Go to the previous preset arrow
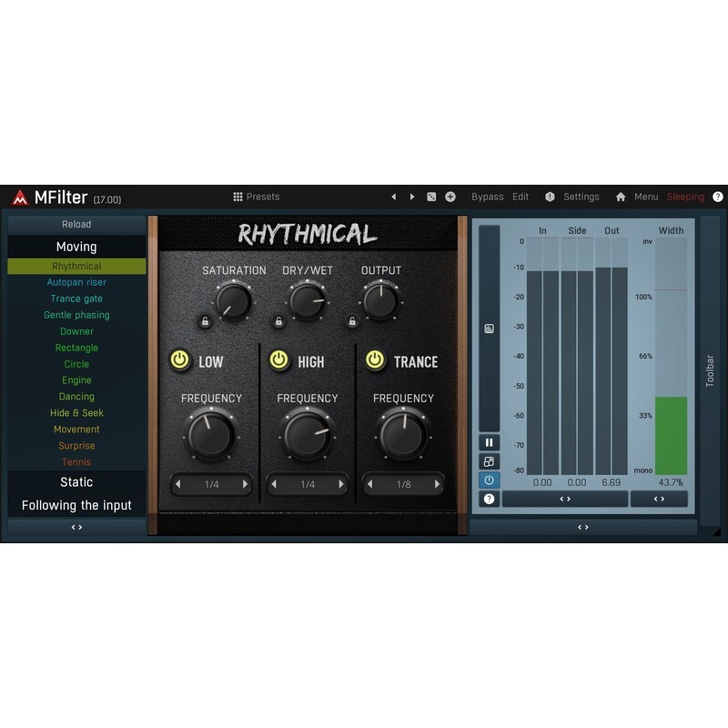Screen dimensions: 728x728 (394, 197)
